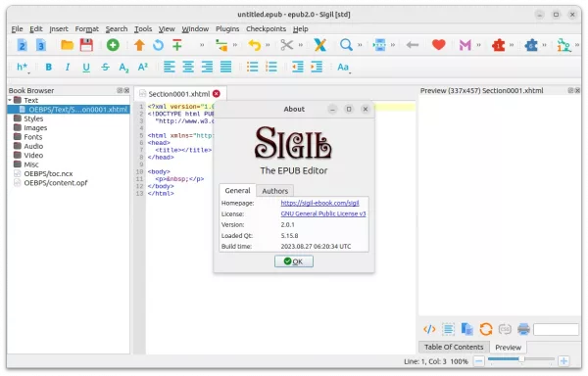Click the Preview panel text field

(556, 330)
